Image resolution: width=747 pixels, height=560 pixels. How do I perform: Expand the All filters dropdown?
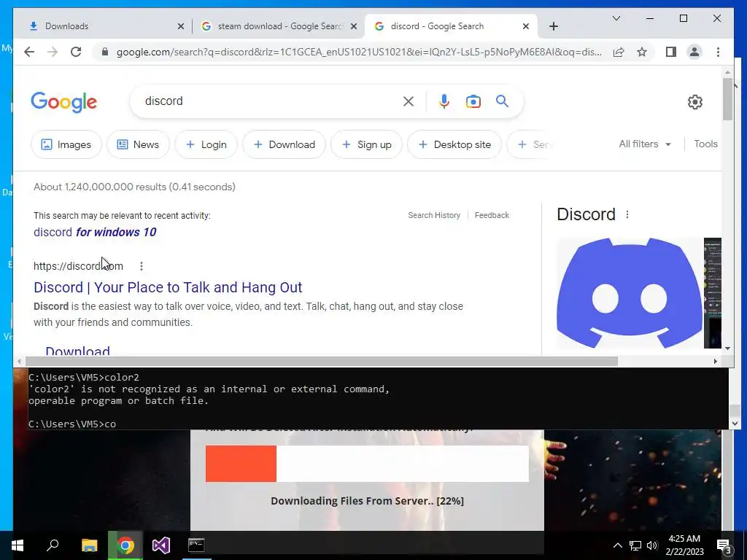pos(645,144)
